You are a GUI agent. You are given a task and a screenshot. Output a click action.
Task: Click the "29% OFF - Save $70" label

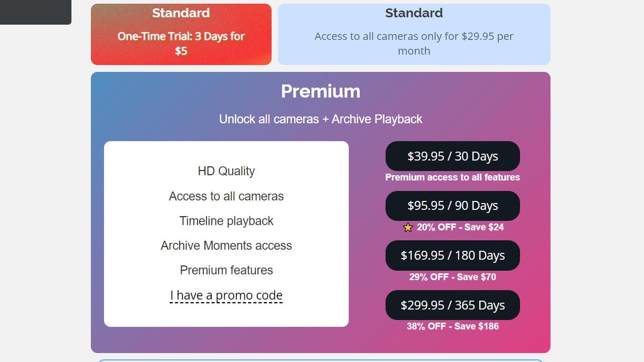(x=452, y=277)
